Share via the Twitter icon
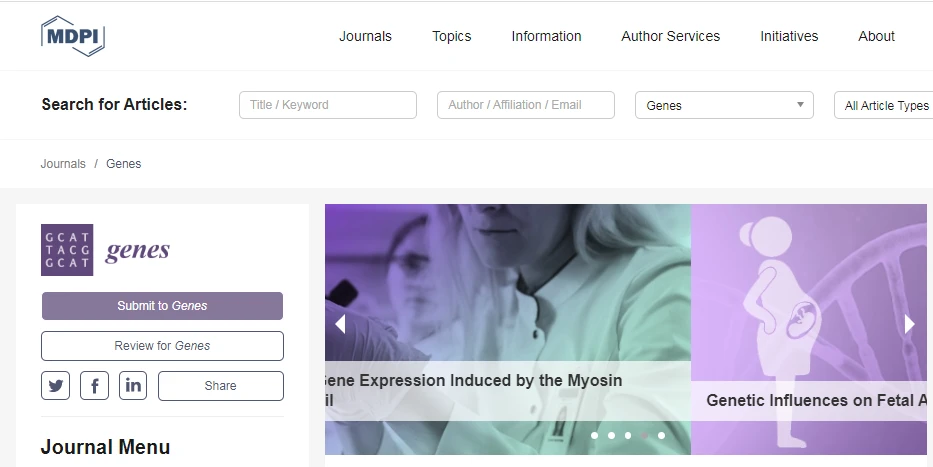 (x=55, y=385)
